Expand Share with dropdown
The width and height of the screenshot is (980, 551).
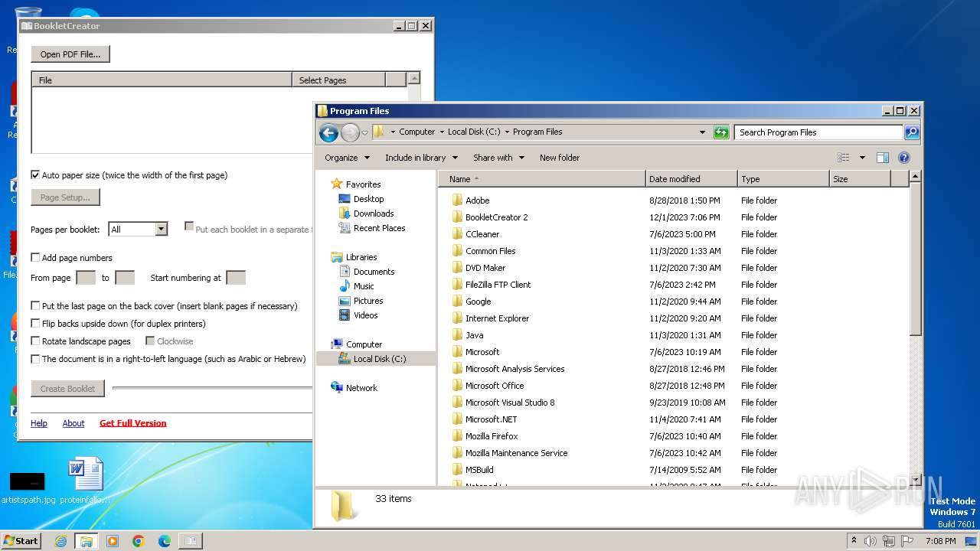(498, 158)
